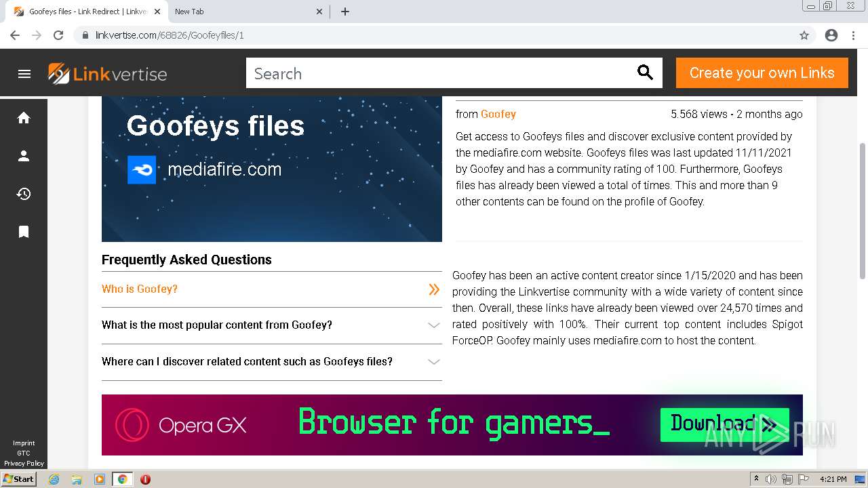The width and height of the screenshot is (868, 488).
Task: Click Chrome icon in taskbar
Action: [122, 479]
